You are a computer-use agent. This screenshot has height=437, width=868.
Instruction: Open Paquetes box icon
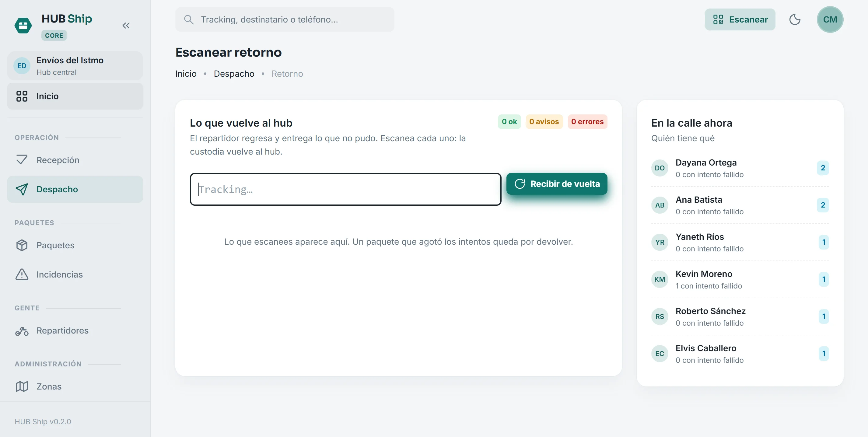(x=22, y=245)
